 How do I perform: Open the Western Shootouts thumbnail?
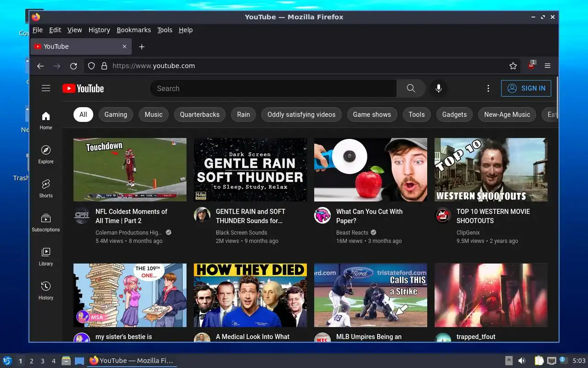coord(491,170)
